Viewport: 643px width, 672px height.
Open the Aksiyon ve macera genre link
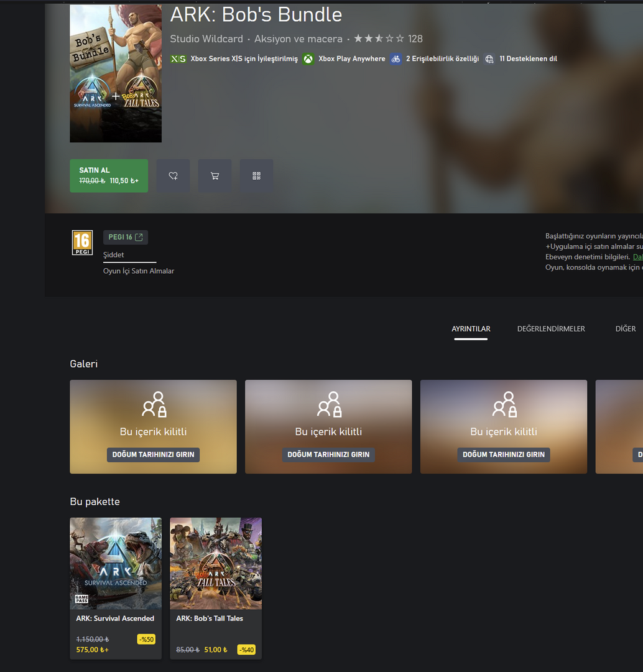(x=298, y=39)
